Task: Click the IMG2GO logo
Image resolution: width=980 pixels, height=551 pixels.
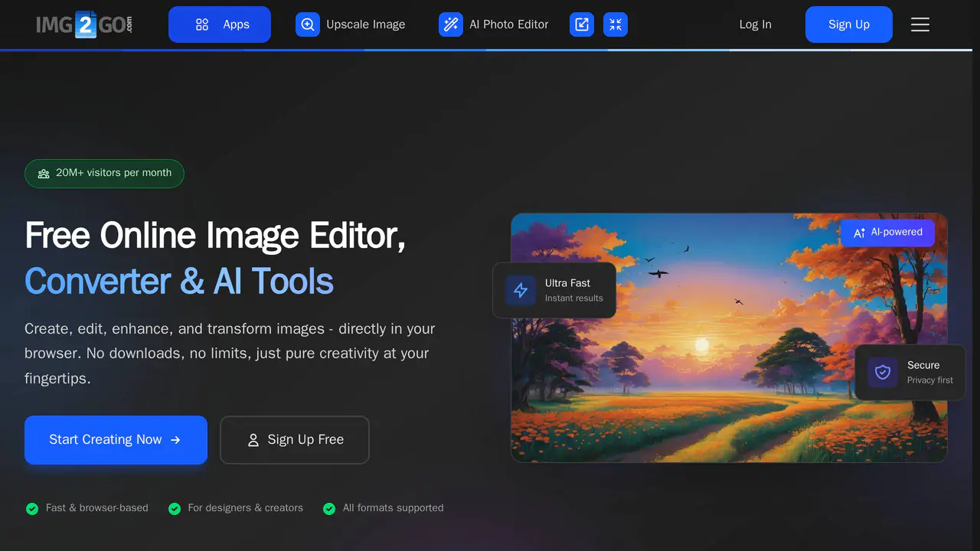Action: pos(84,24)
